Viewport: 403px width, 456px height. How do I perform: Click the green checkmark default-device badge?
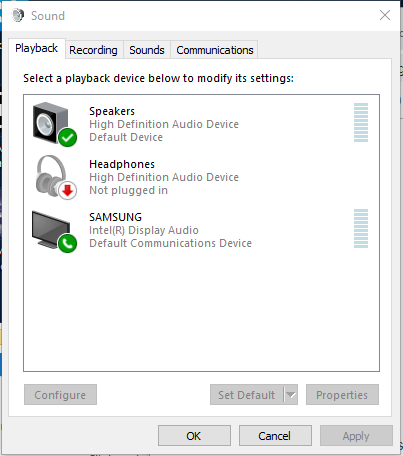68,137
